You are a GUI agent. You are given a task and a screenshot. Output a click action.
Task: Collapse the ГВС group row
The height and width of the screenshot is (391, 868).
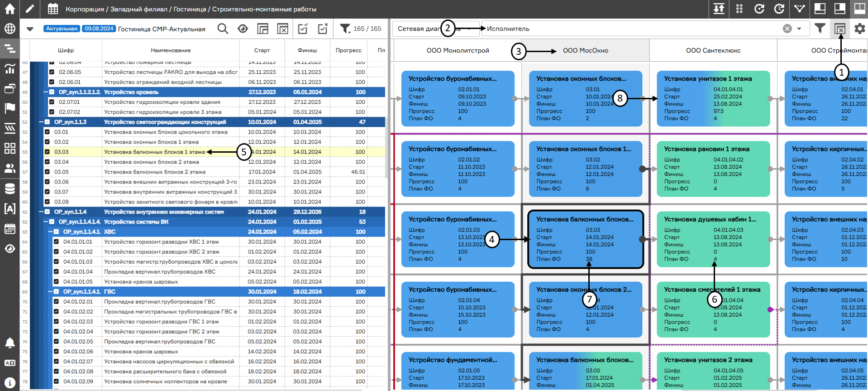point(50,292)
